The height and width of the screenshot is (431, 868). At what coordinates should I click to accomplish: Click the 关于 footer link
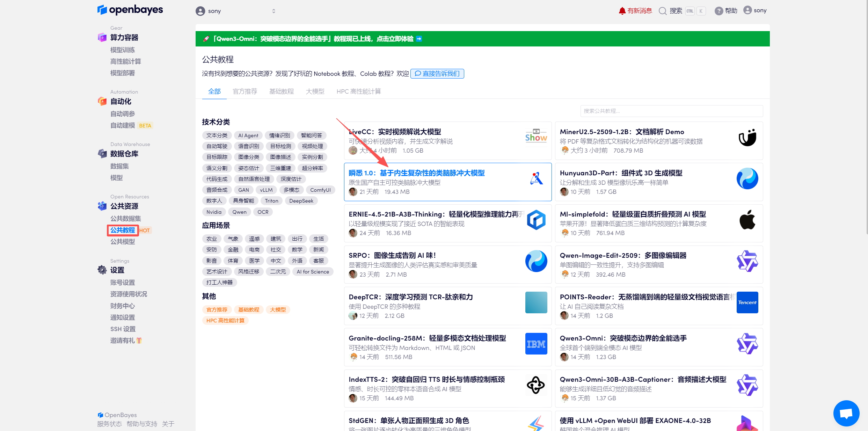click(x=168, y=424)
